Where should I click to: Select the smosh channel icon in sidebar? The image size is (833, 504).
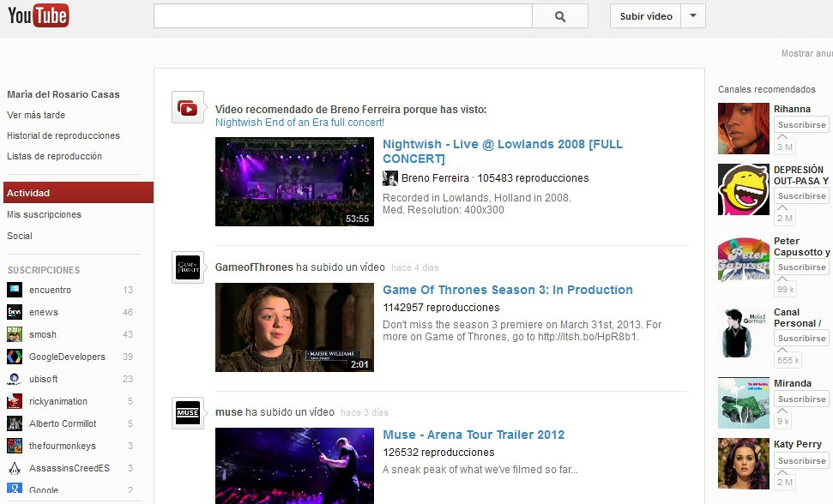(14, 334)
